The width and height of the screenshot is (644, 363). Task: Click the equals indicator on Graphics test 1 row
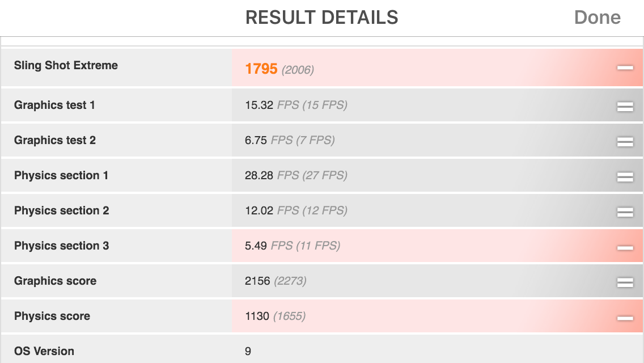(625, 107)
